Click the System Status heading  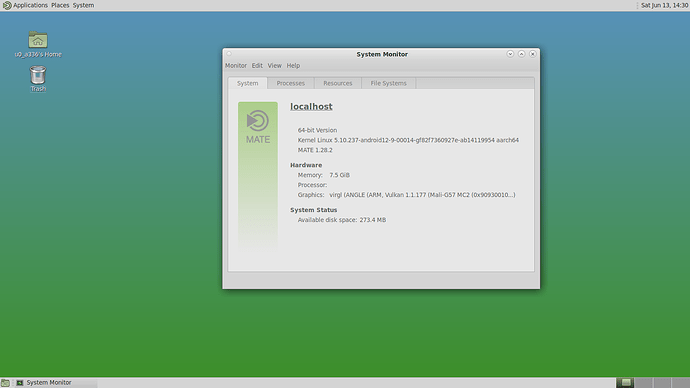coord(313,210)
